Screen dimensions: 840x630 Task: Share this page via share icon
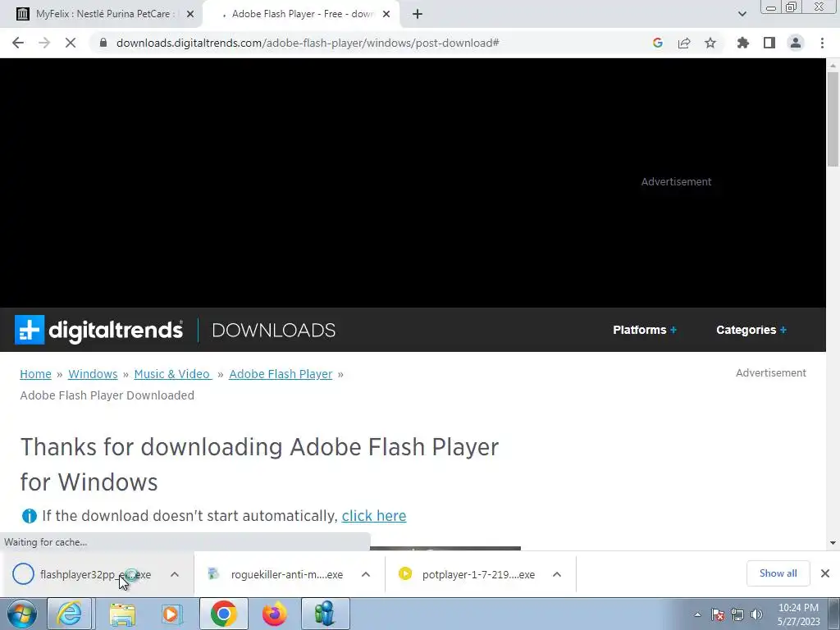[684, 43]
